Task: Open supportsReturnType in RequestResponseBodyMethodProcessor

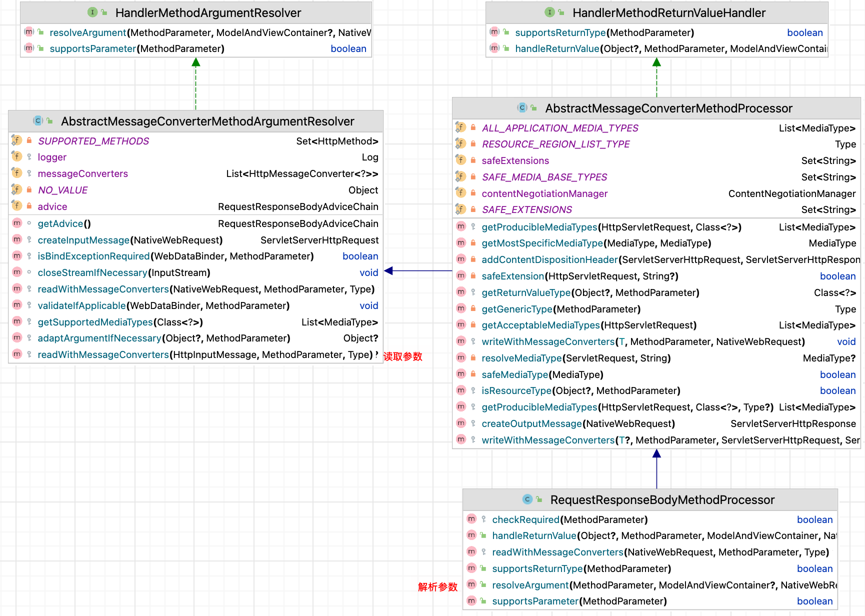Action: 537,568
